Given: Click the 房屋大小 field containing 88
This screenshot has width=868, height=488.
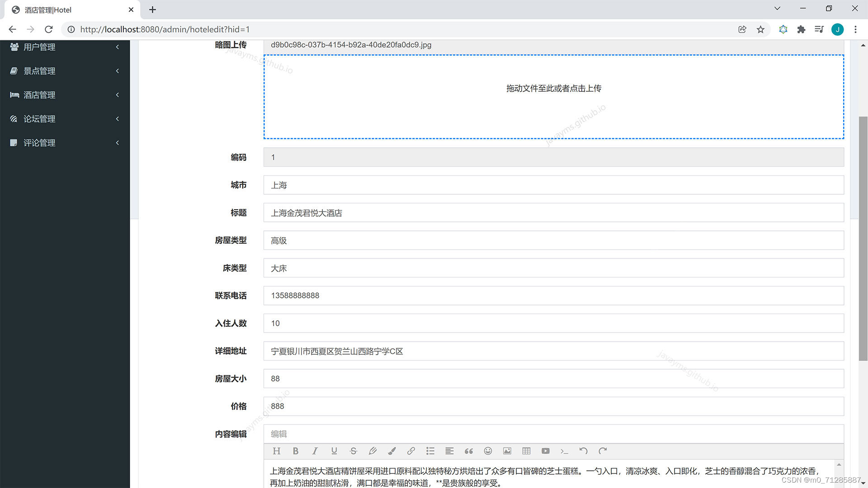Looking at the screenshot, I should click(x=554, y=379).
